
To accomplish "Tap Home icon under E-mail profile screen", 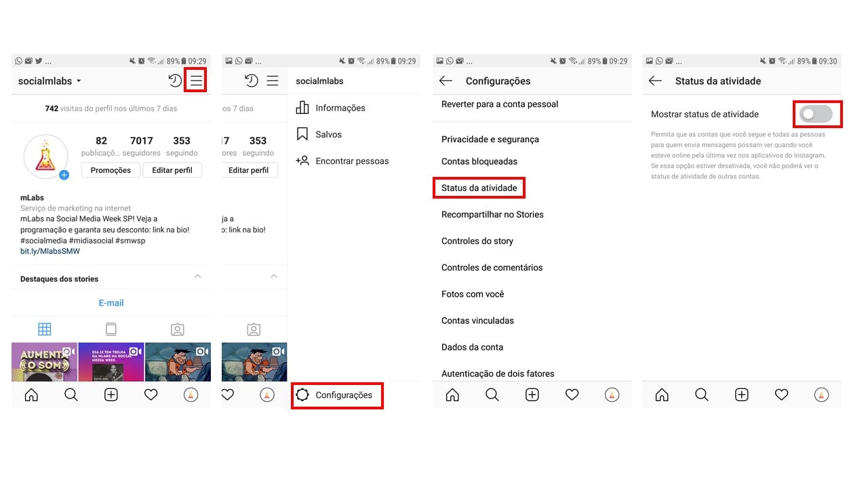I will tap(31, 395).
